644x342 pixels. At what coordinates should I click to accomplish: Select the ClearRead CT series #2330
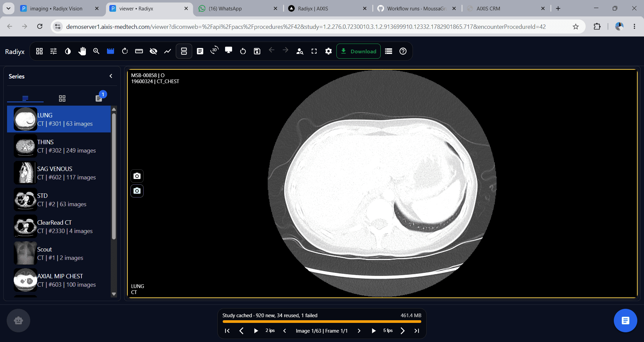point(59,226)
